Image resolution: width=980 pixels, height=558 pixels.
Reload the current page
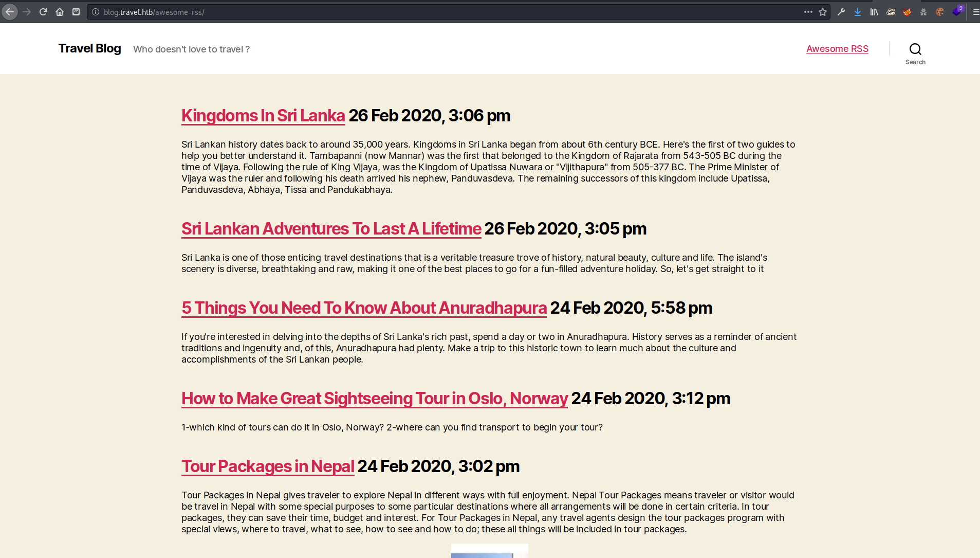click(43, 12)
